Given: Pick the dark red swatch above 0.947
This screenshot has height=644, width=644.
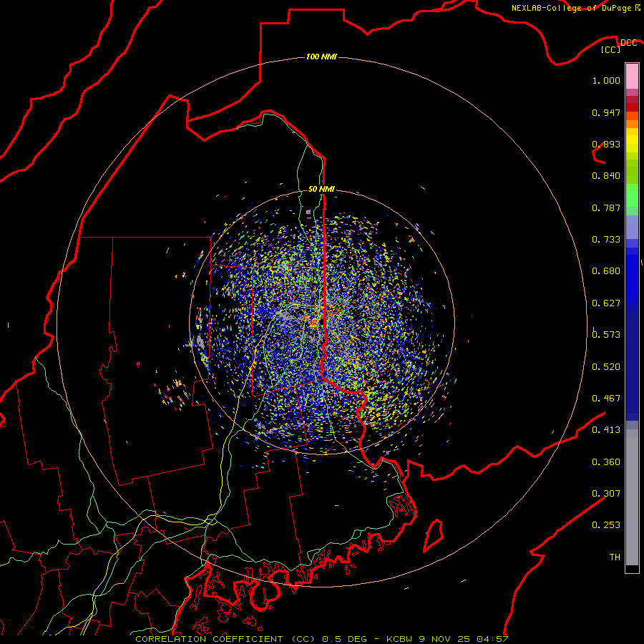Looking at the screenshot, I should coord(632,107).
